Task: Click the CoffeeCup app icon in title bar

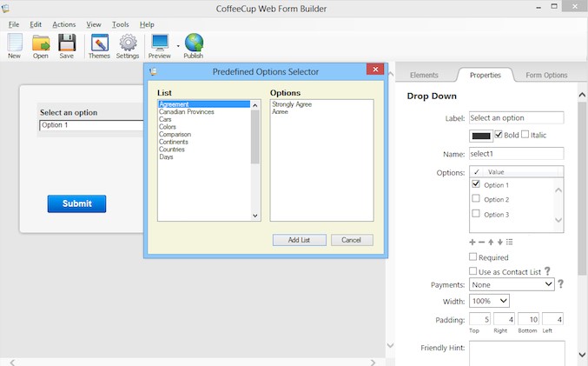Action: (5, 8)
